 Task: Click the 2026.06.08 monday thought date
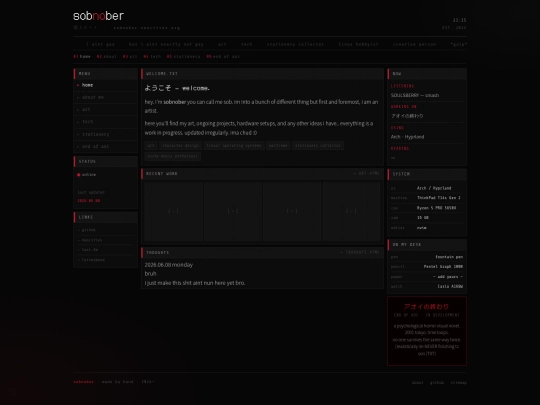click(169, 265)
